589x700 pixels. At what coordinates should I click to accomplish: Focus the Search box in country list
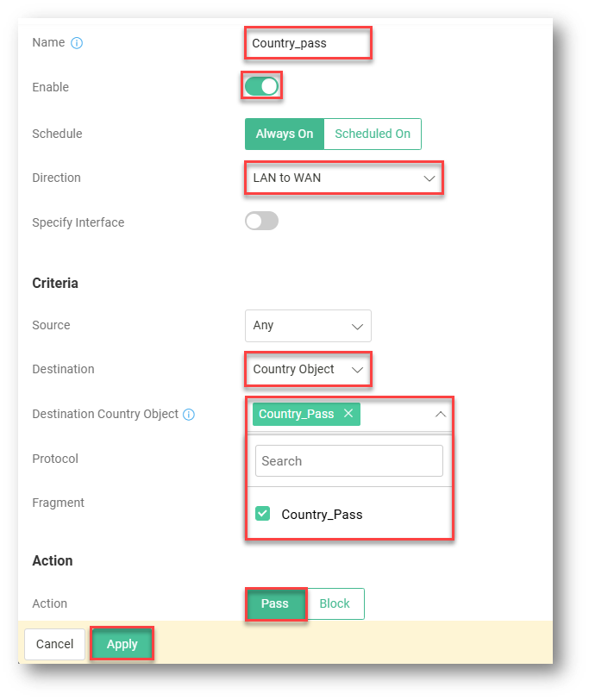click(x=348, y=461)
